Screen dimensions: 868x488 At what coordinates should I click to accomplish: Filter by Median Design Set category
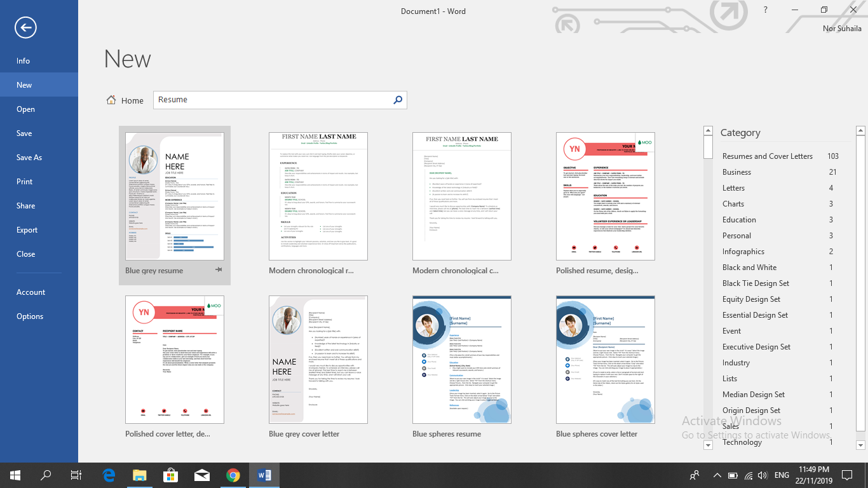[782, 395]
